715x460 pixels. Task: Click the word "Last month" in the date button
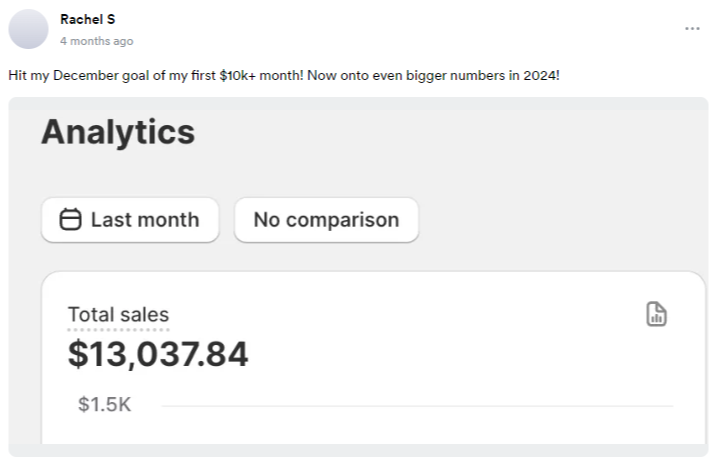pos(145,220)
